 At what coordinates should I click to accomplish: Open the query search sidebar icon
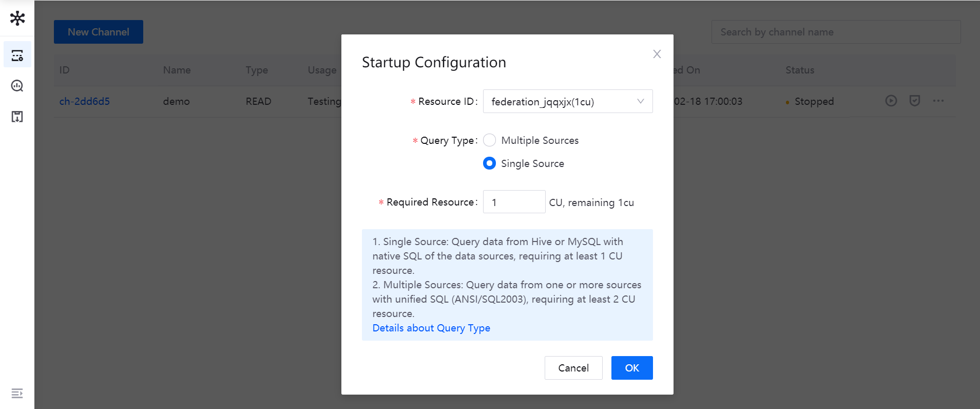coord(17,86)
